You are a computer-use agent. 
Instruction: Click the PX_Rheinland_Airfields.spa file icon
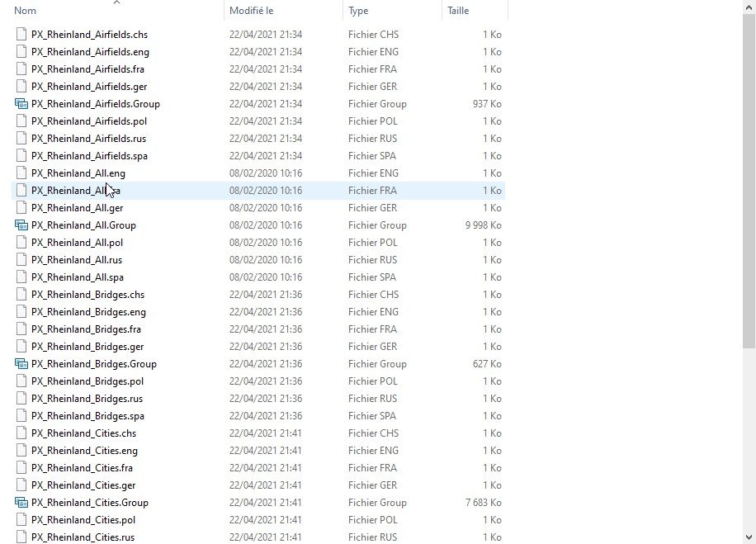click(x=21, y=156)
